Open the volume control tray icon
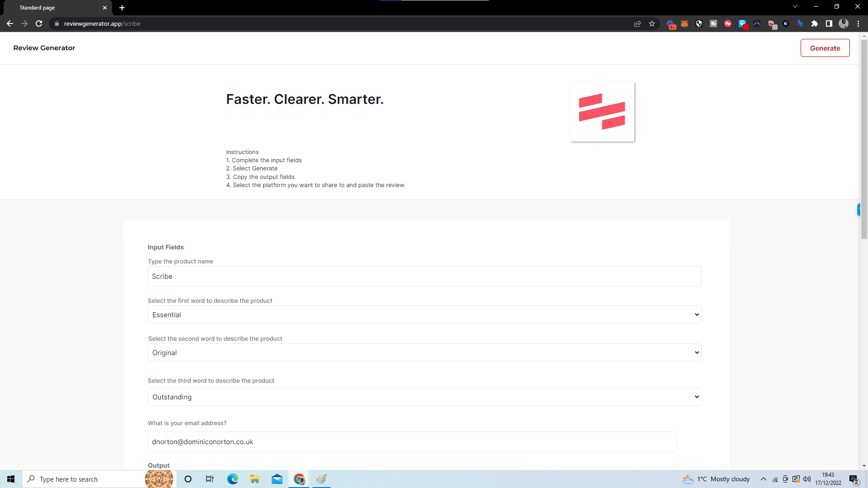This screenshot has height=488, width=868. click(807, 479)
